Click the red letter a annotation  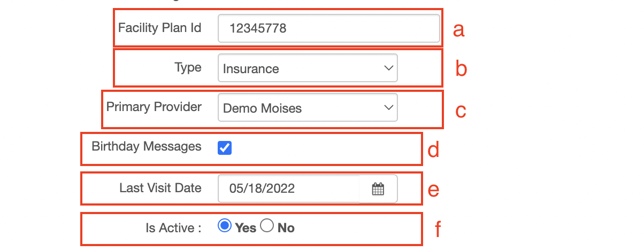coord(458,30)
